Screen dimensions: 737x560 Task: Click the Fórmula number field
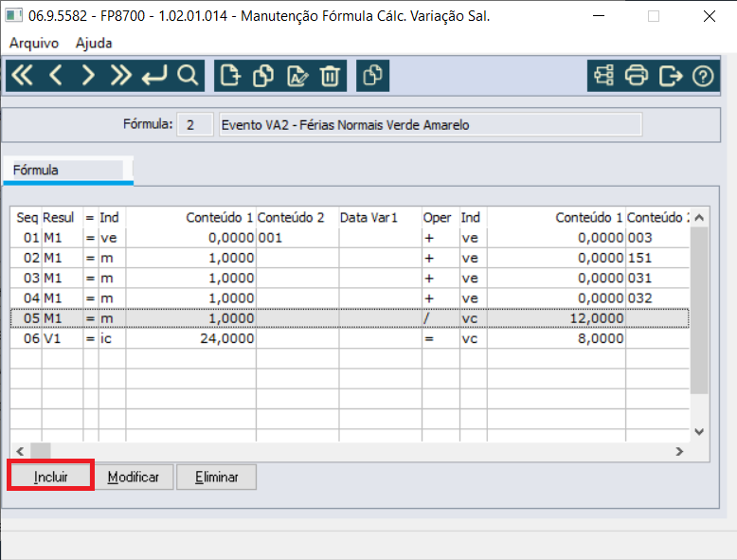point(194,124)
